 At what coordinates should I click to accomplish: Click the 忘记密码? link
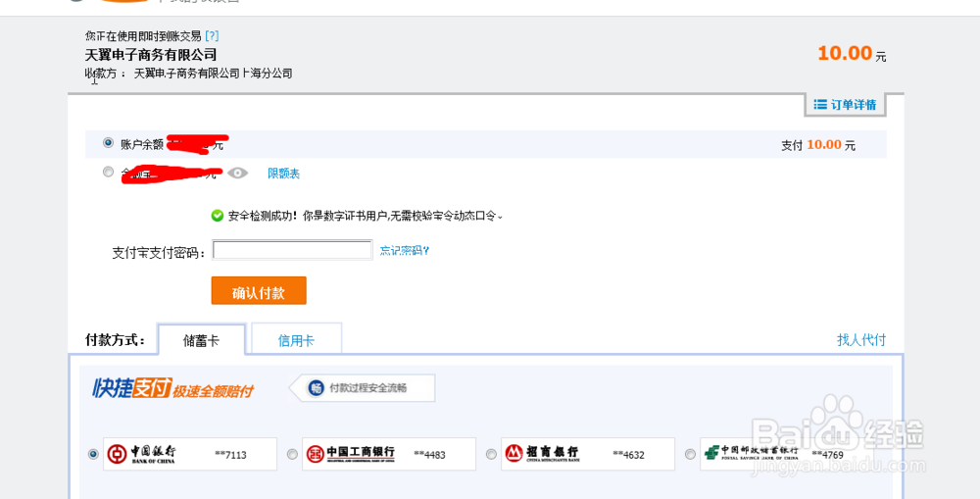[x=405, y=251]
